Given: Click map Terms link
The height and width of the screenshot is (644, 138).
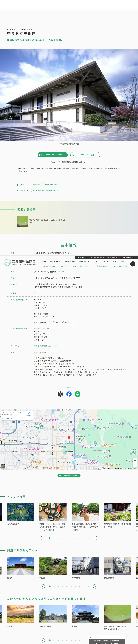Looking at the screenshot, I should point(125,469).
